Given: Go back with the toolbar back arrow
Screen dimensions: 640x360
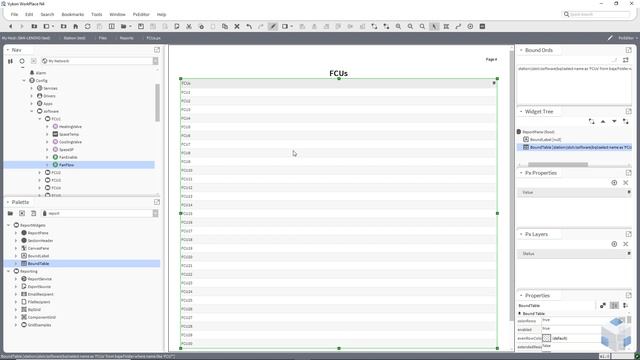Looking at the screenshot, I should coord(11,27).
